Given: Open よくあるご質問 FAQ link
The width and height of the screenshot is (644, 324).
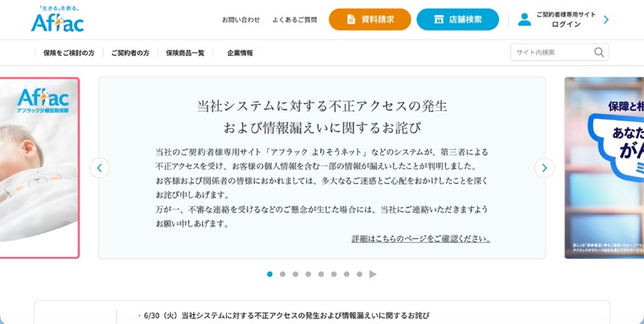Looking at the screenshot, I should 295,19.
